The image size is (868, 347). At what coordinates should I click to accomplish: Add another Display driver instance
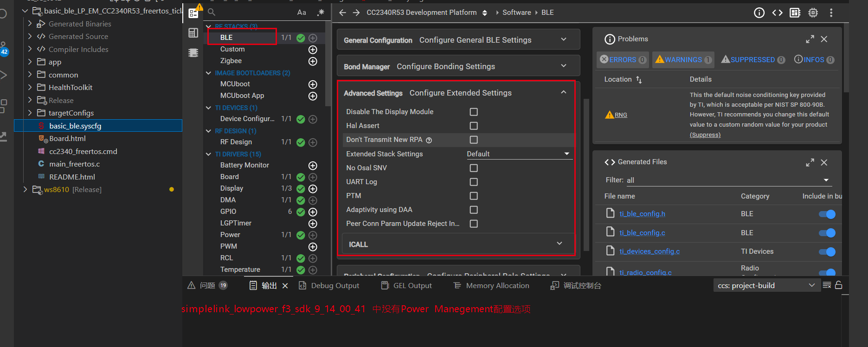coord(313,189)
